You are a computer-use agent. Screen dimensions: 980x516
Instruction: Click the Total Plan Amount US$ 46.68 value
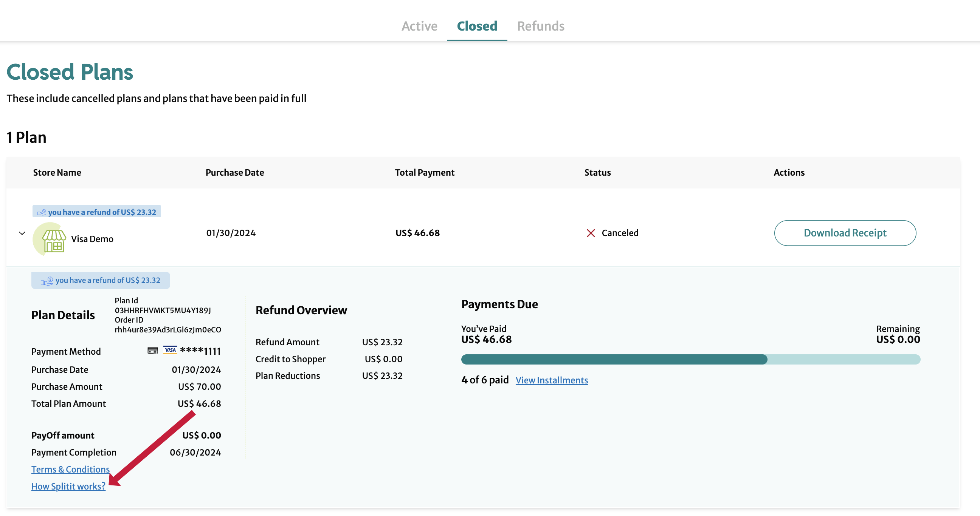pos(199,404)
